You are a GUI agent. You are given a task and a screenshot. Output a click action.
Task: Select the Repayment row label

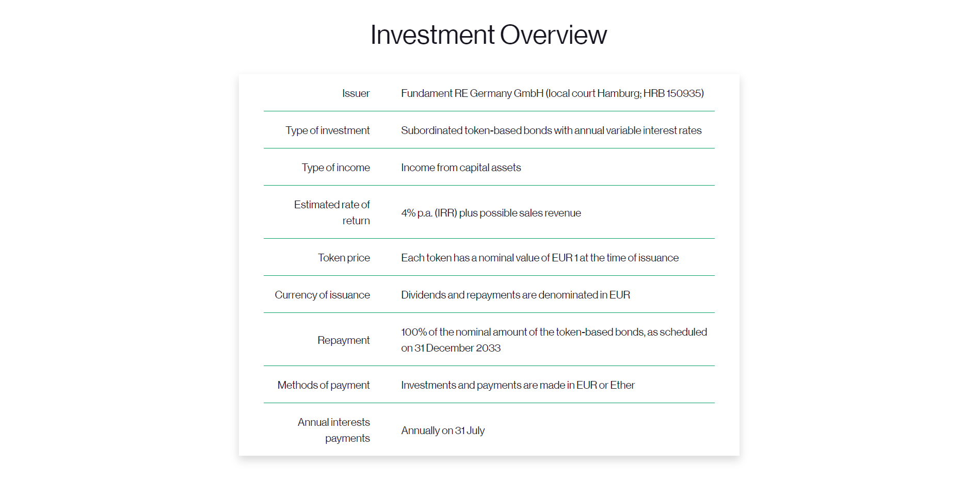(344, 340)
